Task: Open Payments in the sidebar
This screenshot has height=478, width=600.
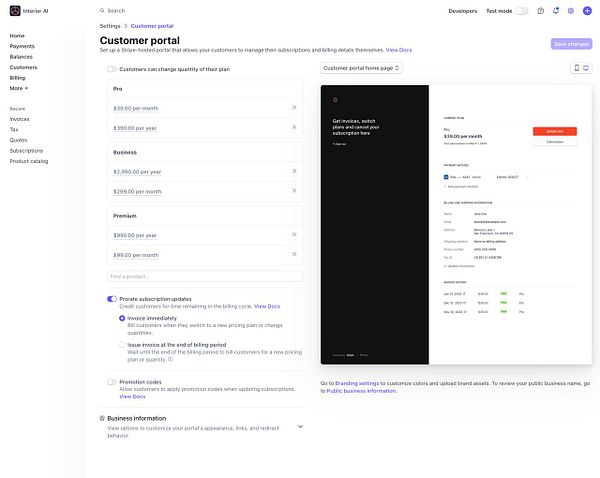Action: [x=22, y=46]
